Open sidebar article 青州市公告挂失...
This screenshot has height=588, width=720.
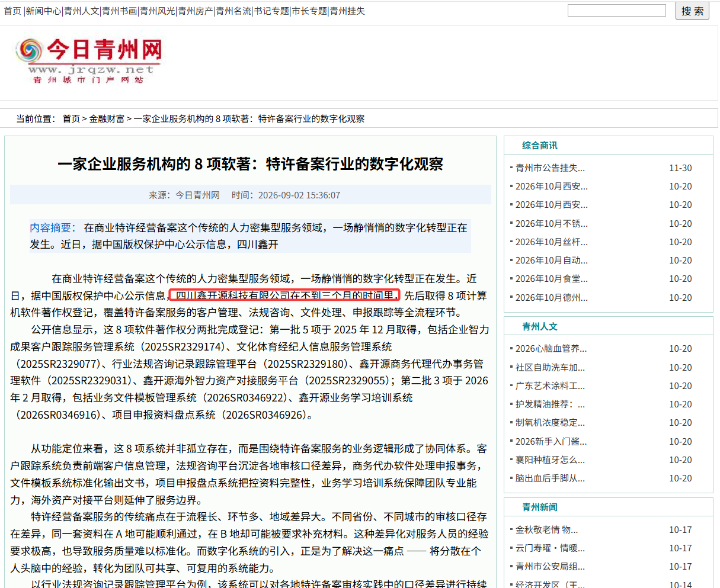pyautogui.click(x=550, y=168)
